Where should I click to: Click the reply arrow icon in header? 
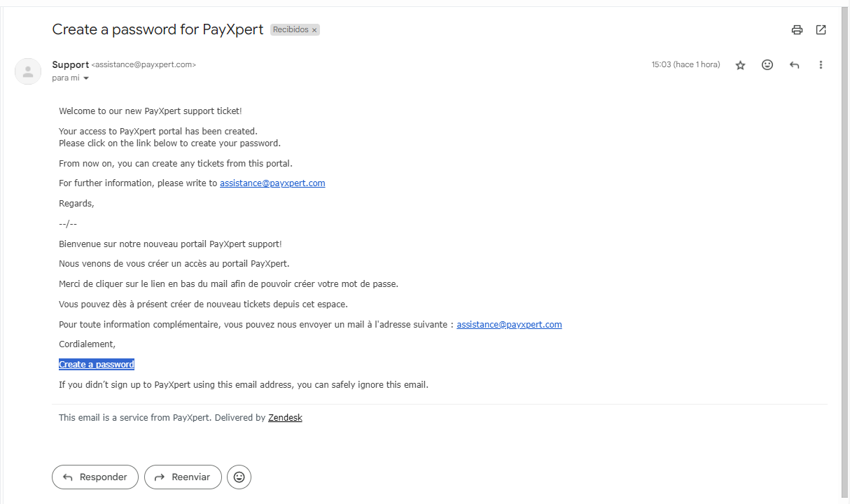tap(794, 65)
